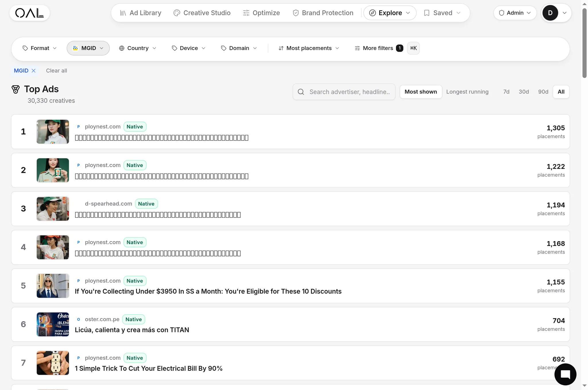Select the All time range
Viewport: 588px width, 390px height.
(561, 92)
